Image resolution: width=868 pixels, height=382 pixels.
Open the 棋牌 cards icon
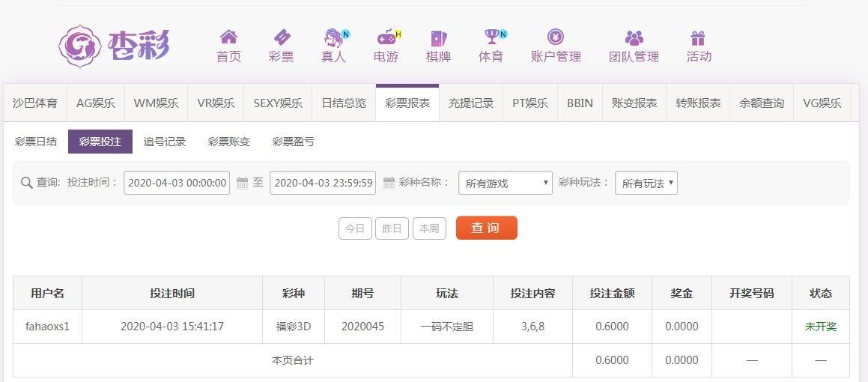click(438, 37)
